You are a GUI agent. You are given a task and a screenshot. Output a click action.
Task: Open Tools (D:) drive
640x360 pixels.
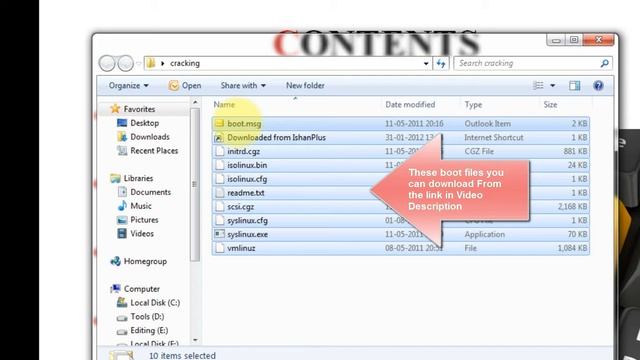140,316
